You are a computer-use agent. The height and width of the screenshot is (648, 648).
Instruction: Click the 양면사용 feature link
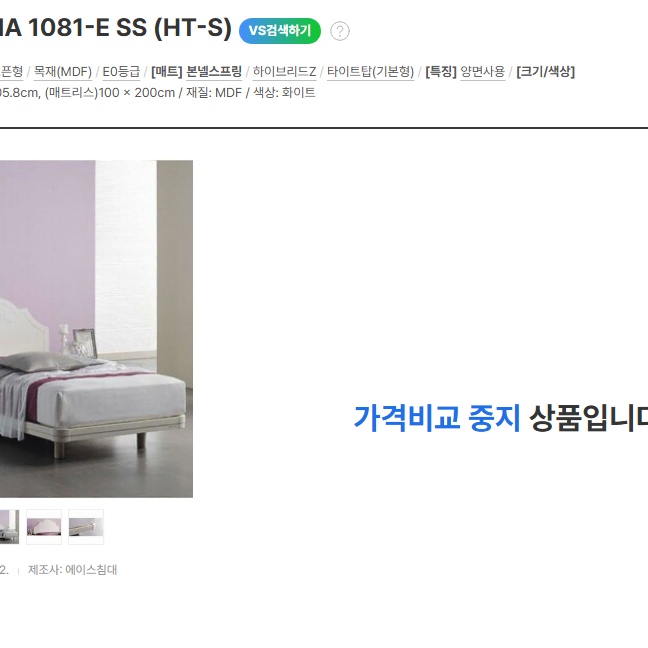point(483,72)
